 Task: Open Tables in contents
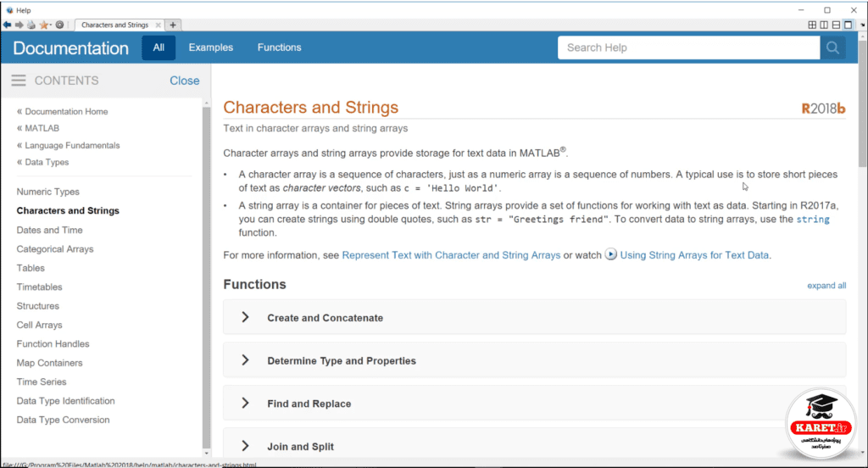pos(31,268)
